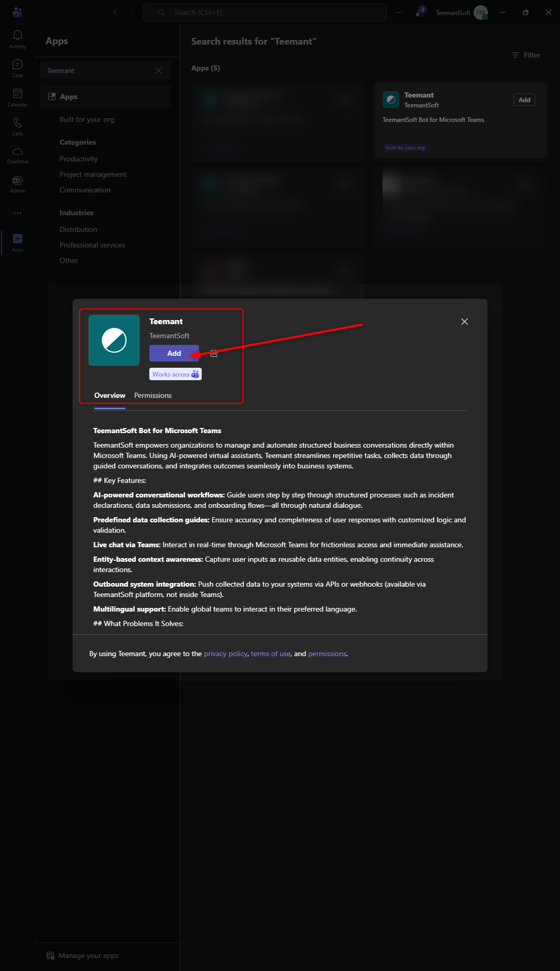The height and width of the screenshot is (971, 560).
Task: Open Manage your apps
Action: 82,955
